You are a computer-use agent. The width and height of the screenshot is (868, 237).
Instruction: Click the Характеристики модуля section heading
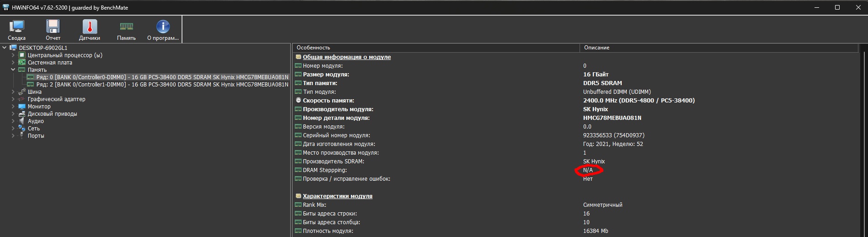(337, 196)
